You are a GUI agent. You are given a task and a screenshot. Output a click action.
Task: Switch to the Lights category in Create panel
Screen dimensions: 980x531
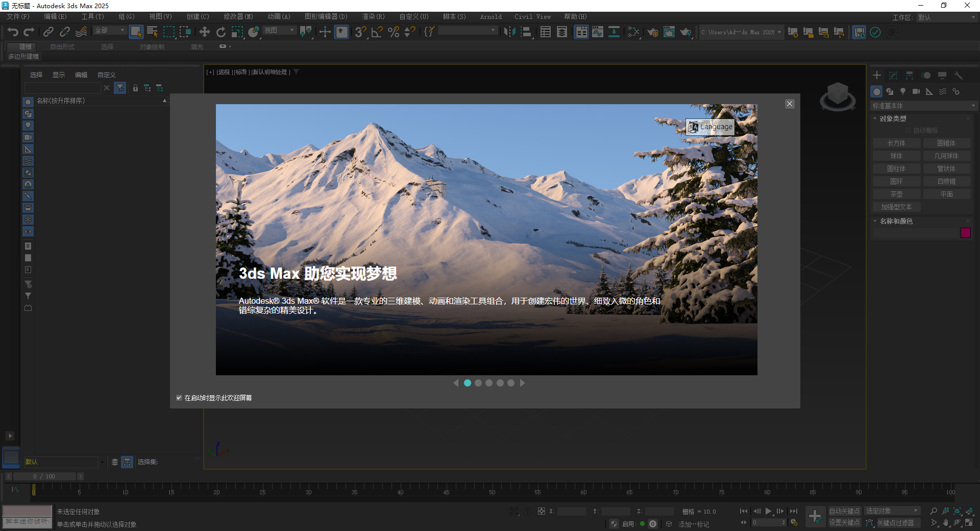[902, 91]
